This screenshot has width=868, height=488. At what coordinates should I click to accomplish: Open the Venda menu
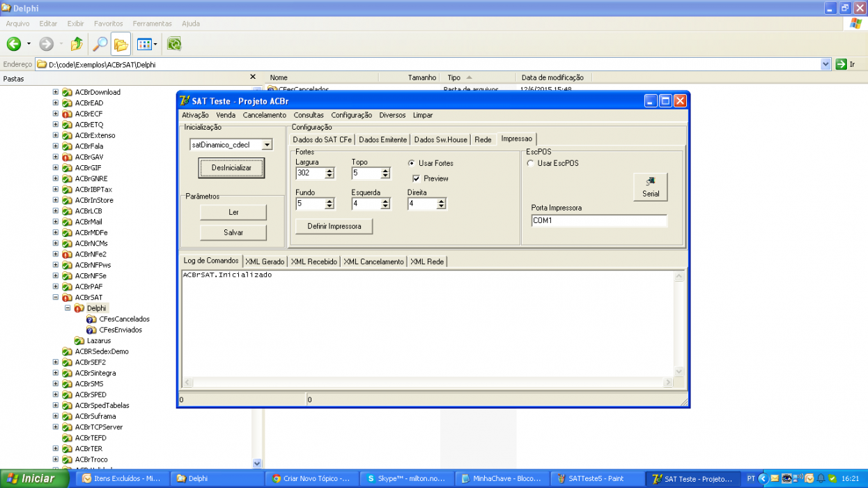click(x=226, y=115)
